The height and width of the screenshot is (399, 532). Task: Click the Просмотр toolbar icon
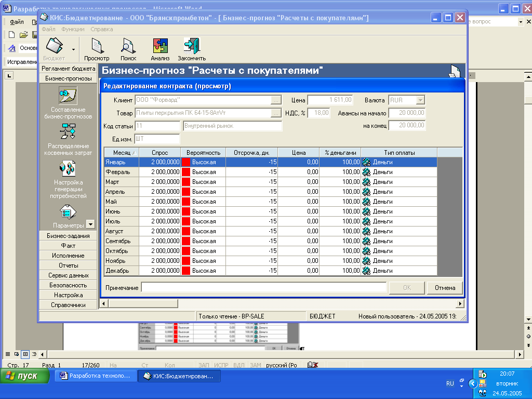[x=97, y=47]
